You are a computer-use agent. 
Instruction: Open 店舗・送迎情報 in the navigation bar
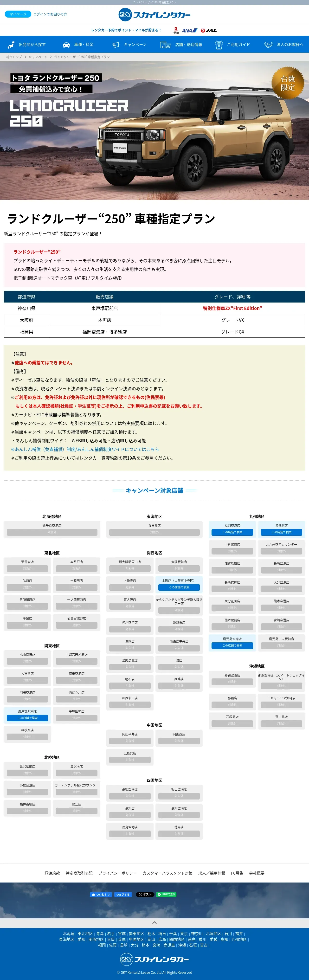[189, 45]
